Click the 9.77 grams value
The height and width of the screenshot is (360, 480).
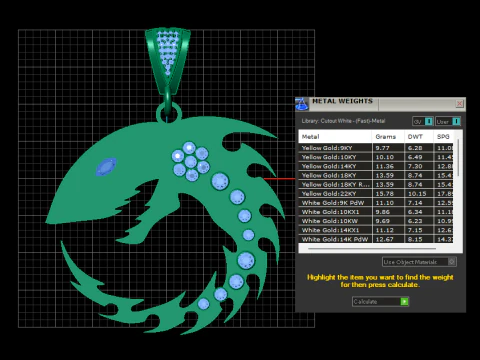(x=382, y=148)
